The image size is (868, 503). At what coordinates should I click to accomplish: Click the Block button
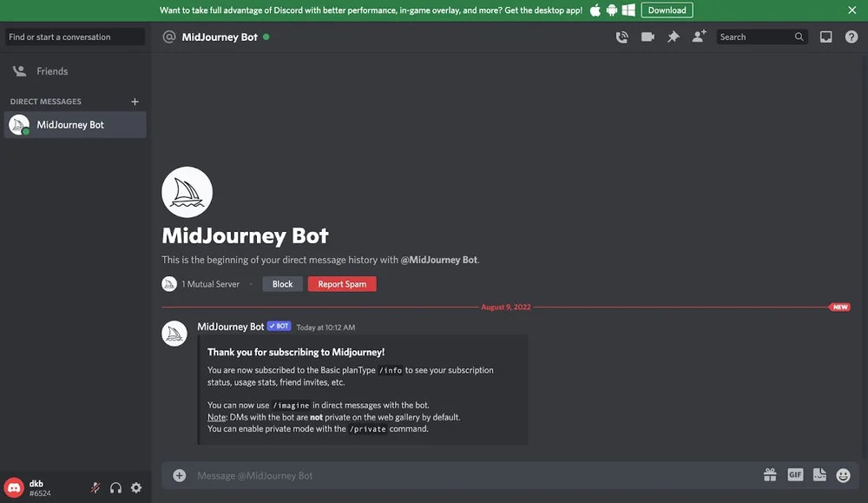click(282, 284)
